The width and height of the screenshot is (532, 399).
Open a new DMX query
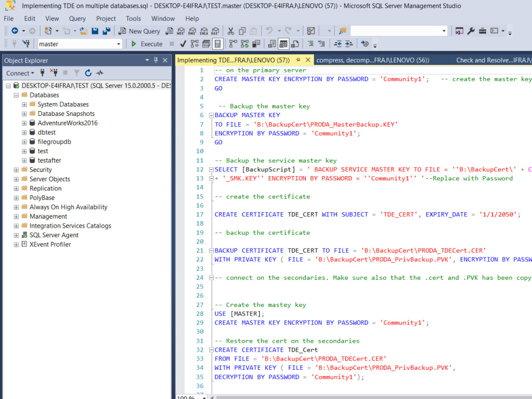pos(193,31)
